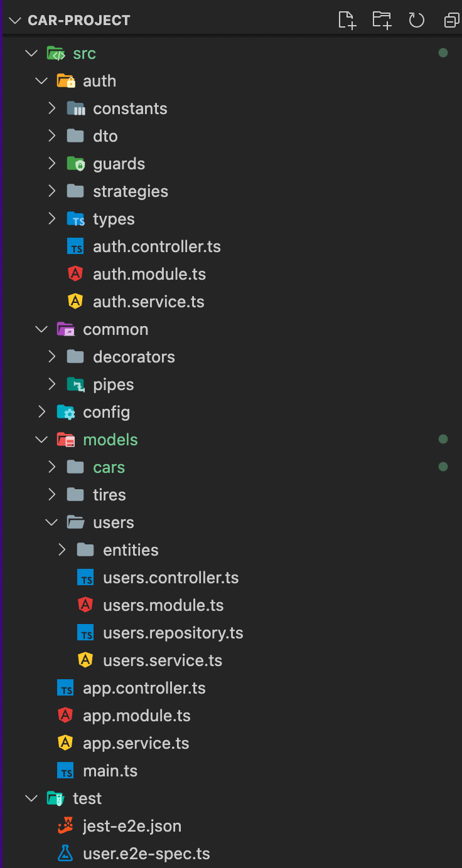Select the entities folder label
Image resolution: width=462 pixels, height=868 pixels.
tap(131, 550)
